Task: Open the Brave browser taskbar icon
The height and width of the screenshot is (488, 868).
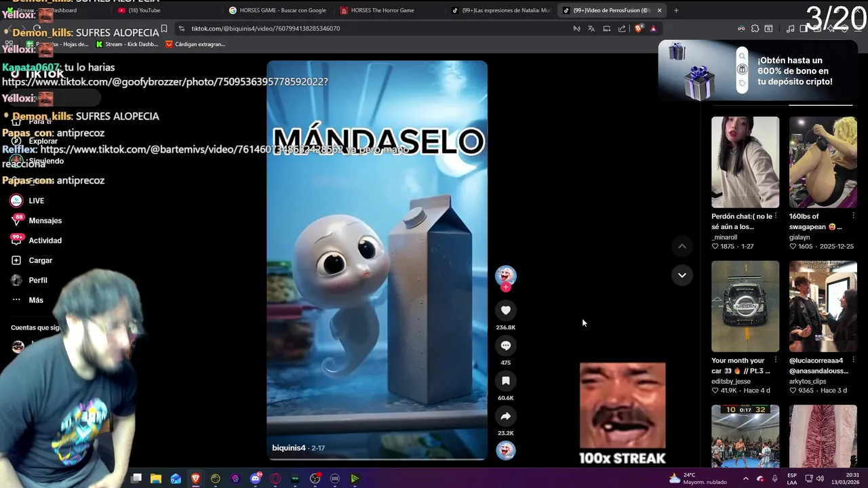Action: (x=195, y=479)
